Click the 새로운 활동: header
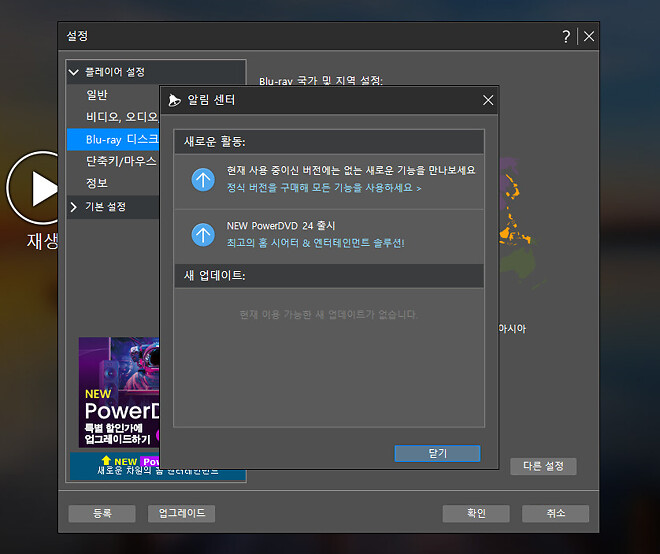This screenshot has width=660, height=554. pos(329,141)
